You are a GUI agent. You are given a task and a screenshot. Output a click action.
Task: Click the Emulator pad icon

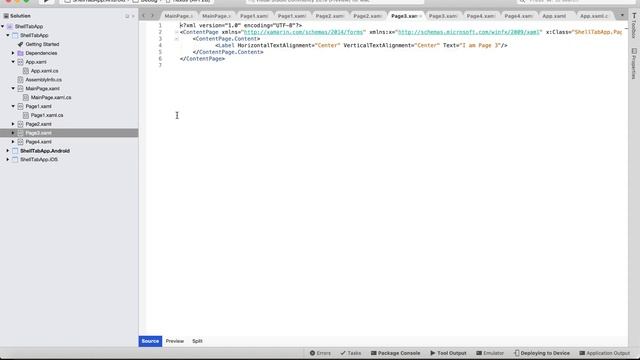pos(479,353)
